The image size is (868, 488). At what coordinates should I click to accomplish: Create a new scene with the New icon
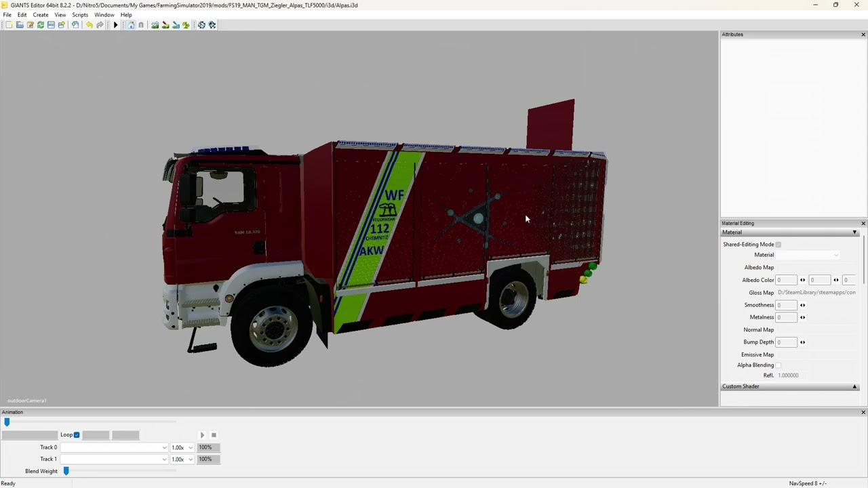point(9,25)
